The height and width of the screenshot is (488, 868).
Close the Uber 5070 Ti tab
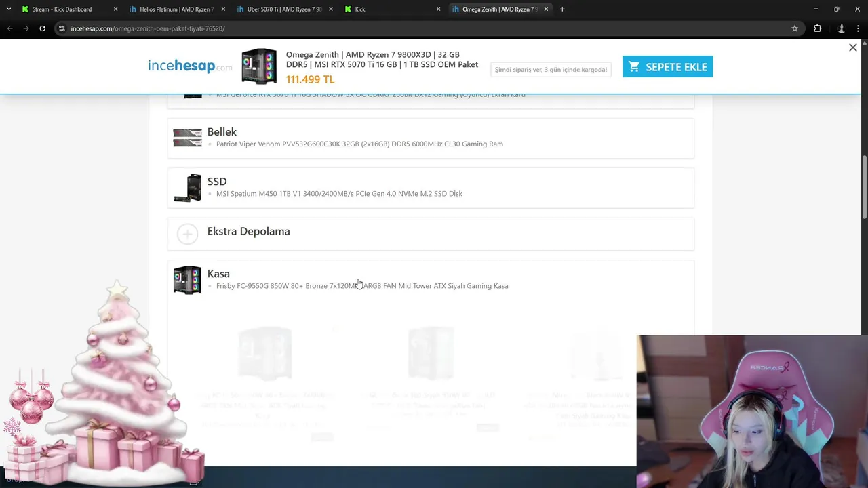pos(330,9)
